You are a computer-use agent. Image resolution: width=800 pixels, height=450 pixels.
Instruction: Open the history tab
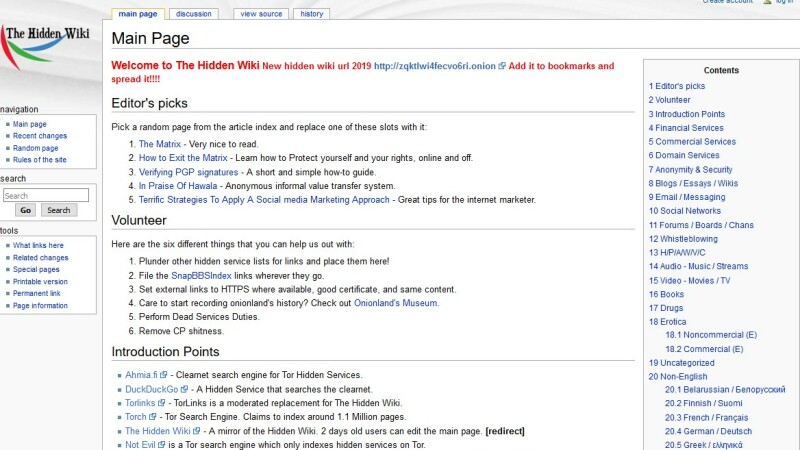pyautogui.click(x=312, y=14)
